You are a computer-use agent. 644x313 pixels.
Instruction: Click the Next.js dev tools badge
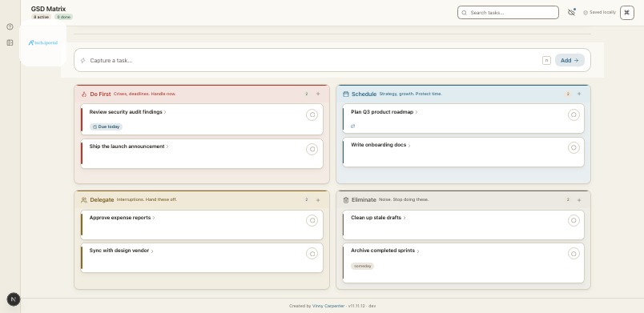coord(14,299)
